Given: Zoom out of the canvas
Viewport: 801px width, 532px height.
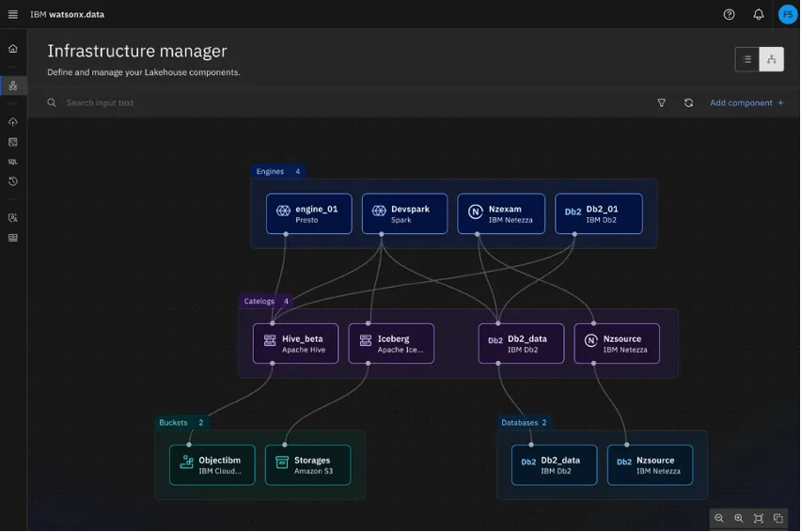Looking at the screenshot, I should point(719,518).
